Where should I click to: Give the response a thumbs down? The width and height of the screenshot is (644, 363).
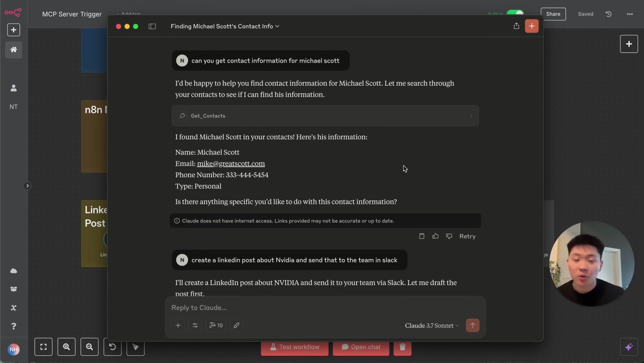[x=449, y=236]
